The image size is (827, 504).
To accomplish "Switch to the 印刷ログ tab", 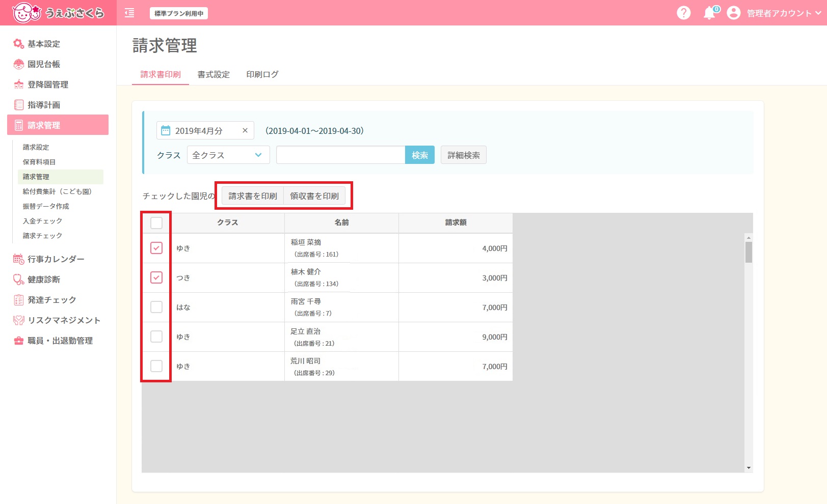I will click(x=262, y=74).
